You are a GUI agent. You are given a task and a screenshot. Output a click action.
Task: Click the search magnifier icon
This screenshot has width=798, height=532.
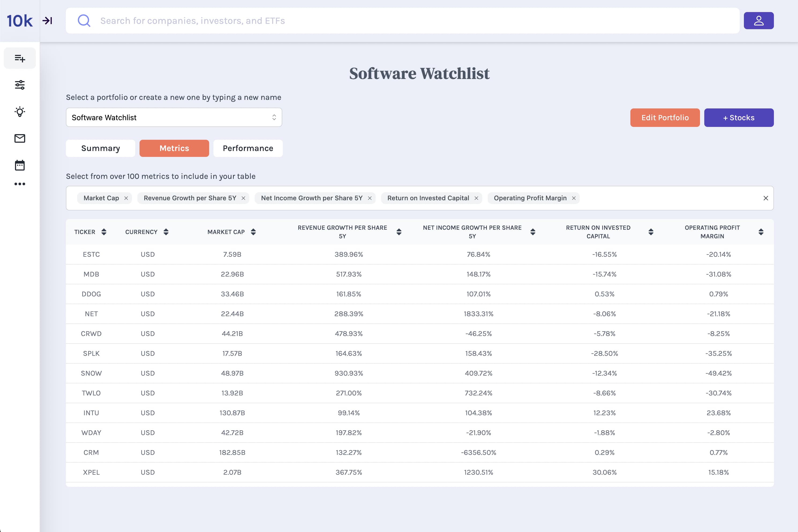[x=84, y=21]
